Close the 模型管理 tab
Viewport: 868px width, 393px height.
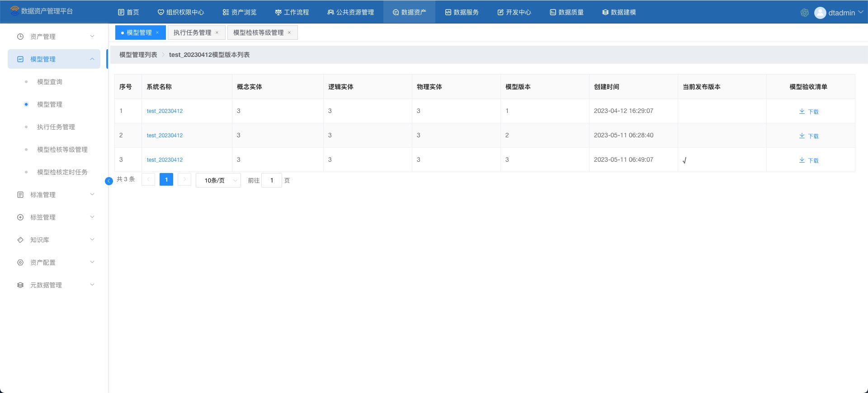(157, 33)
